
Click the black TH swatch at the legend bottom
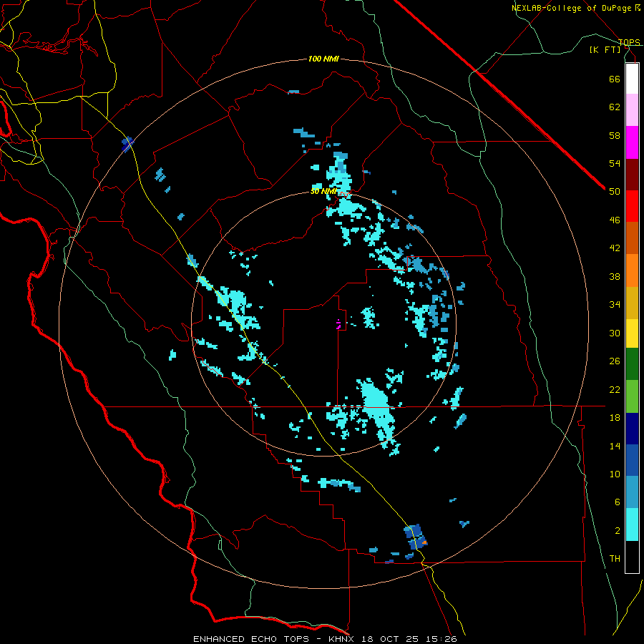[632, 557]
